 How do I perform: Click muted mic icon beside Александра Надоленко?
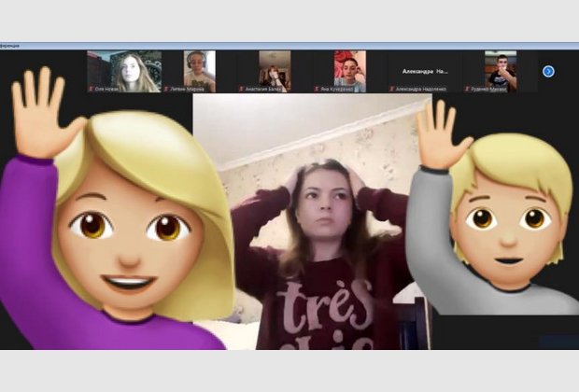[x=392, y=89]
